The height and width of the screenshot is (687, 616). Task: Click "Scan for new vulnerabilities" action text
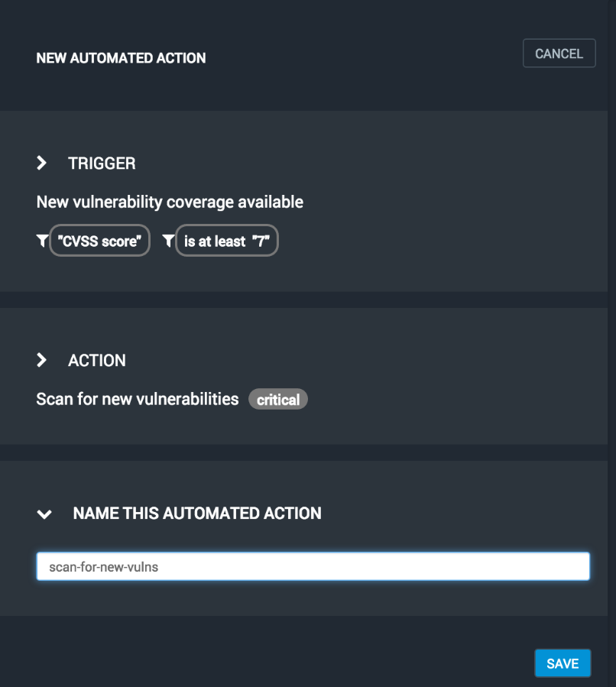click(x=138, y=399)
